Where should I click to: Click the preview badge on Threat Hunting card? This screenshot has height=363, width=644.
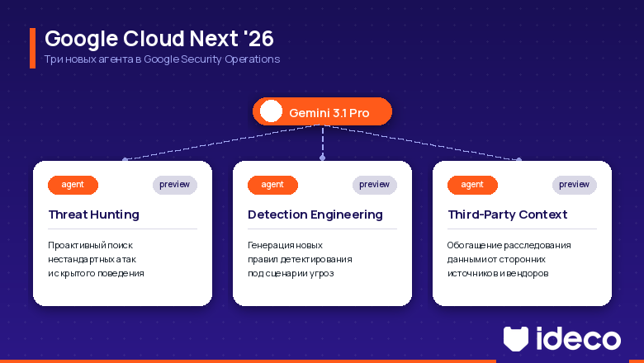coord(174,185)
